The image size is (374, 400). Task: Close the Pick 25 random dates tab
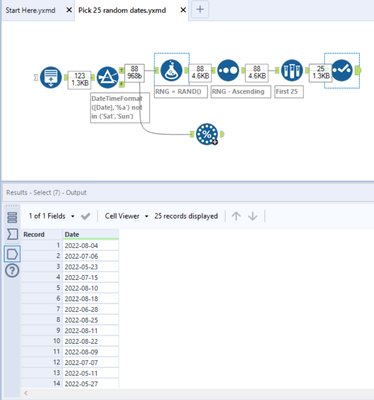[x=183, y=10]
